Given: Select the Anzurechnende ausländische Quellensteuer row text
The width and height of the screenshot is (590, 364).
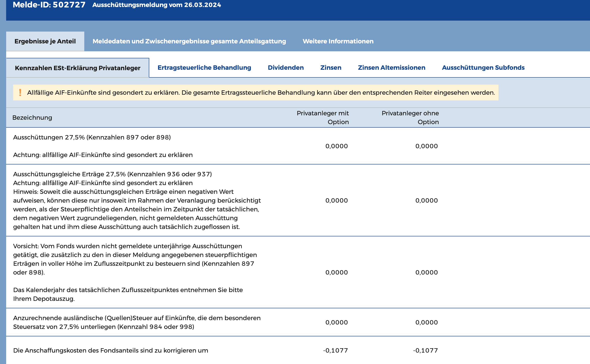Looking at the screenshot, I should click(x=137, y=322).
